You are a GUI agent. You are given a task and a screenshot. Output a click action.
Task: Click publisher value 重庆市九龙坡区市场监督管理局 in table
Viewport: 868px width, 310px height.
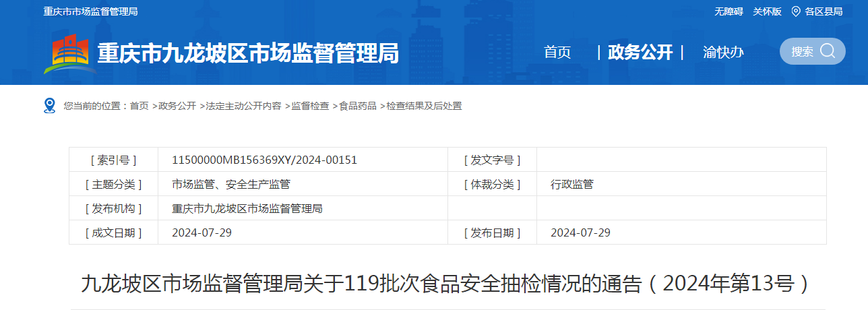click(x=247, y=208)
